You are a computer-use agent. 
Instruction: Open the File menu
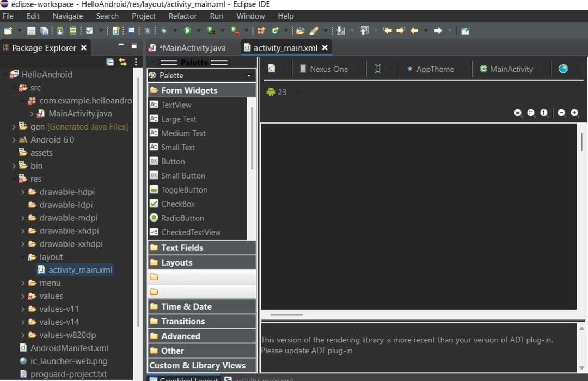pos(8,16)
